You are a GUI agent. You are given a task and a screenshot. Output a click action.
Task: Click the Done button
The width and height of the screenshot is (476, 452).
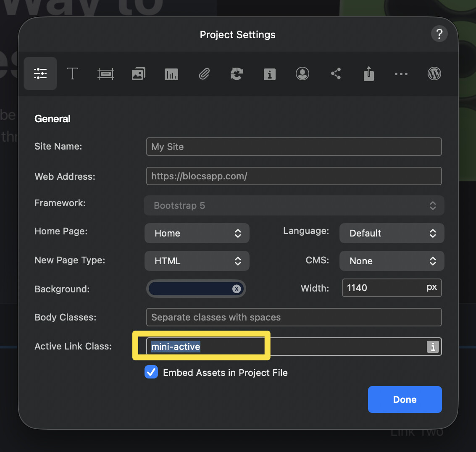pos(405,399)
